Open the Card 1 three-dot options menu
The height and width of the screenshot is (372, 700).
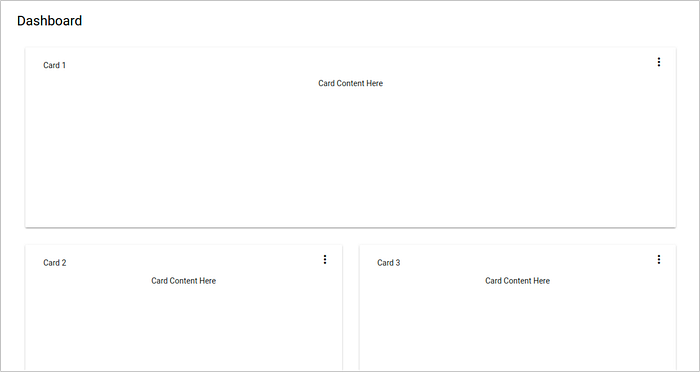(x=658, y=62)
